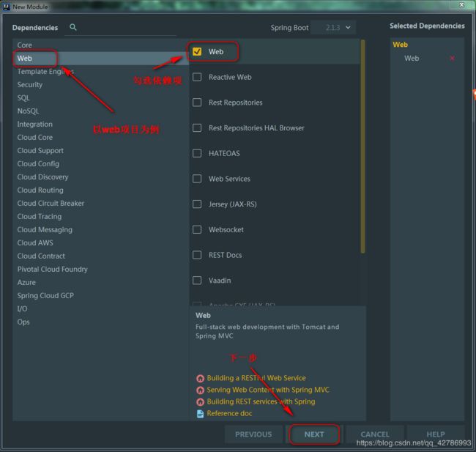
Task: Select the Core category
Action: [101, 45]
